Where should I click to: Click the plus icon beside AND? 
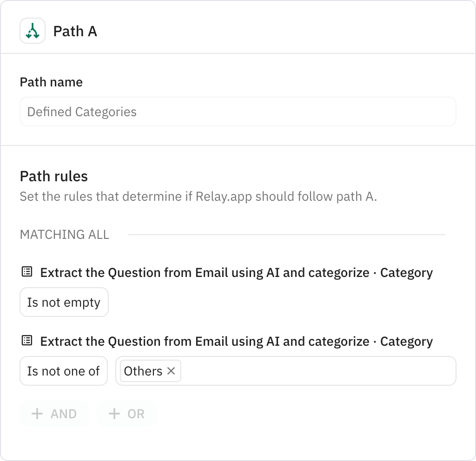pos(37,414)
